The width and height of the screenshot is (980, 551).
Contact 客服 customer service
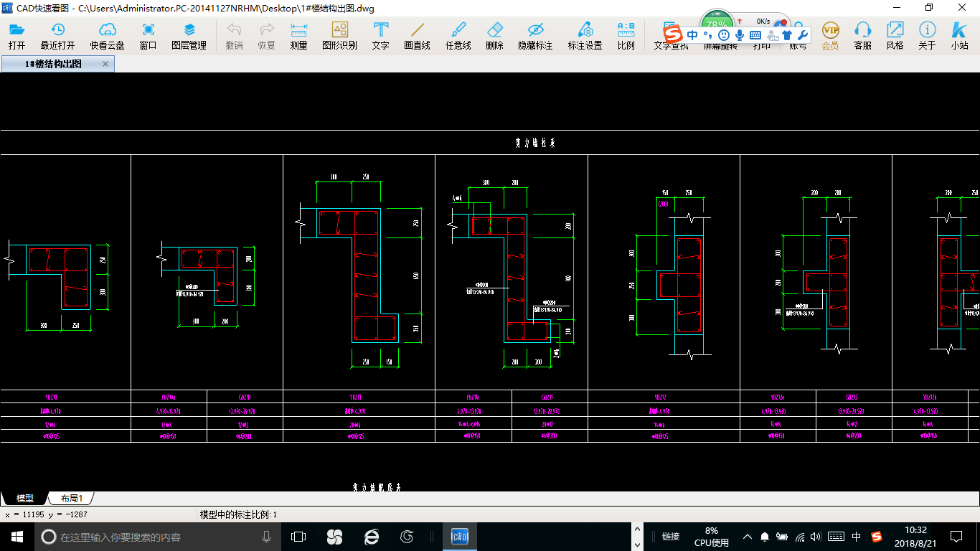coord(862,36)
